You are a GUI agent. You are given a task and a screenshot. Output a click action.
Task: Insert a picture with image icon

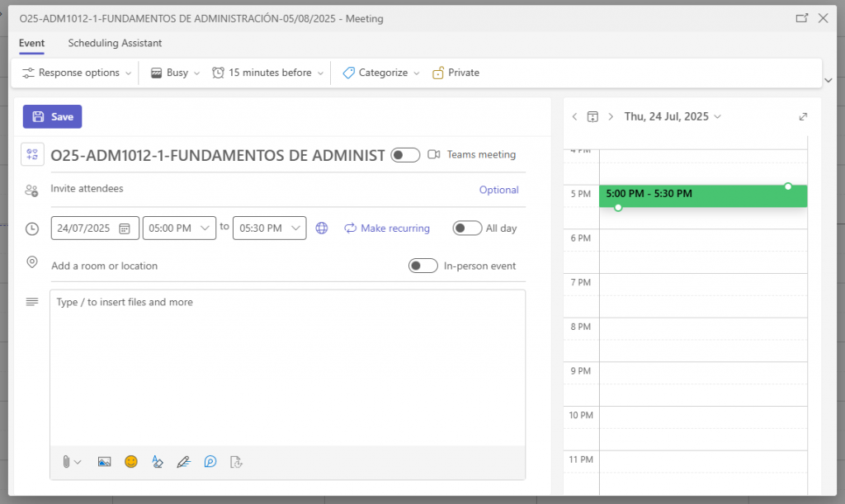pyautogui.click(x=105, y=462)
